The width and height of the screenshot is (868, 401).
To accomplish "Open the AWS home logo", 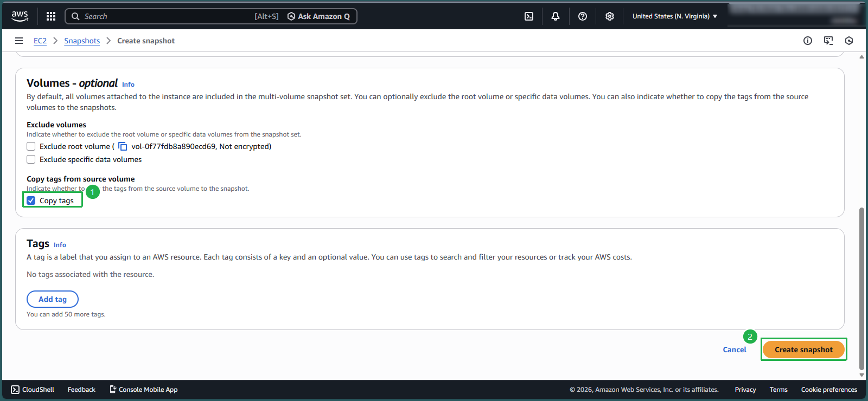I will coord(20,16).
